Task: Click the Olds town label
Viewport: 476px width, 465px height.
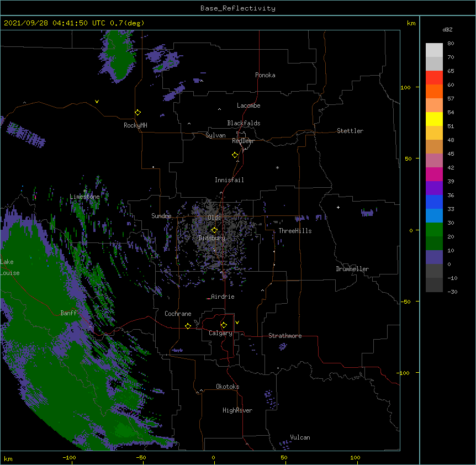Action: (214, 218)
